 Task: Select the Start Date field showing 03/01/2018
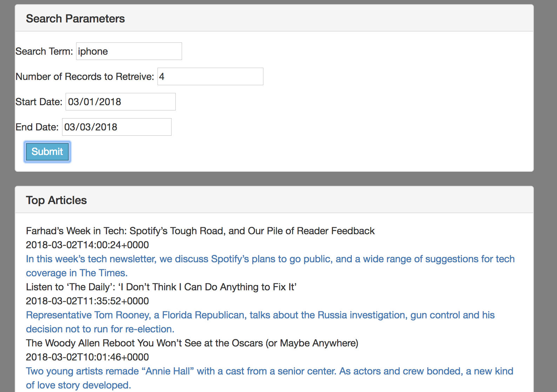(120, 102)
